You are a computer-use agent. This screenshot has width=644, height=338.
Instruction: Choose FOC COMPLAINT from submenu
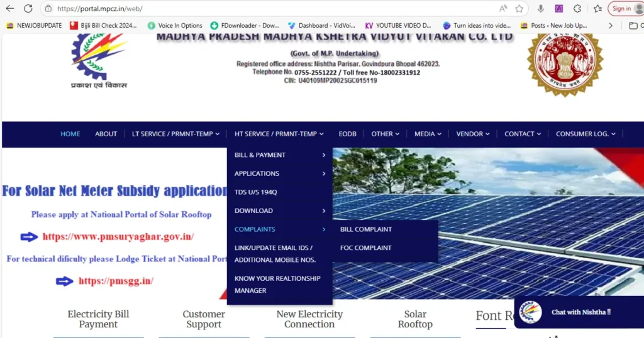point(386,248)
